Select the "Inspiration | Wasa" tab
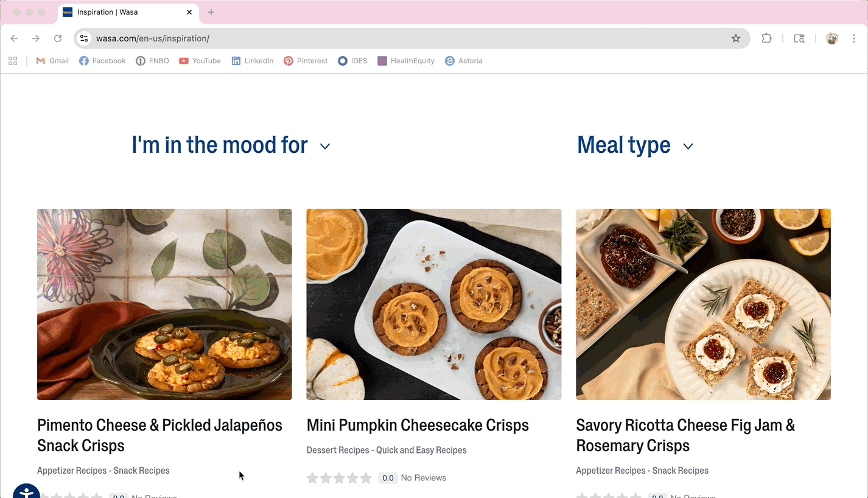This screenshot has height=498, width=868. coord(122,12)
